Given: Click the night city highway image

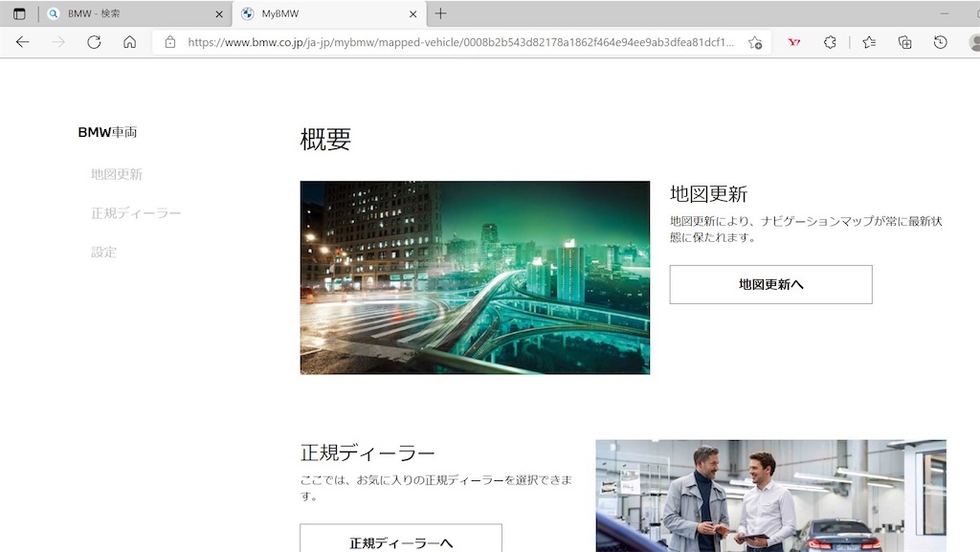Looking at the screenshot, I should tap(475, 277).
